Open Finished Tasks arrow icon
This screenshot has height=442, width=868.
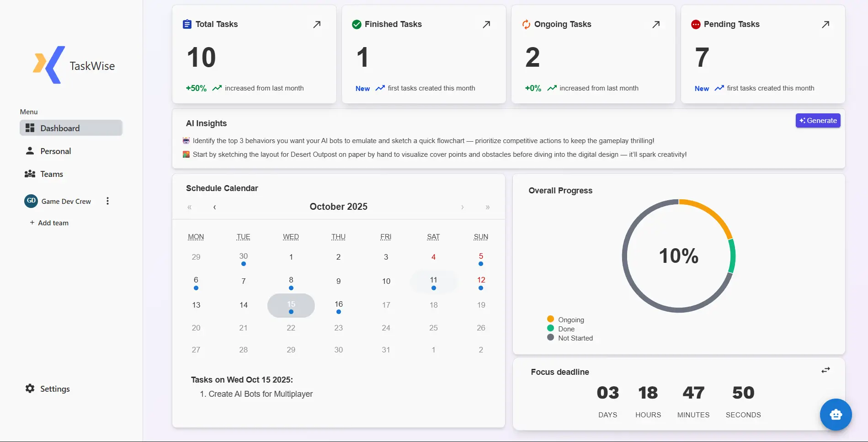tap(486, 25)
